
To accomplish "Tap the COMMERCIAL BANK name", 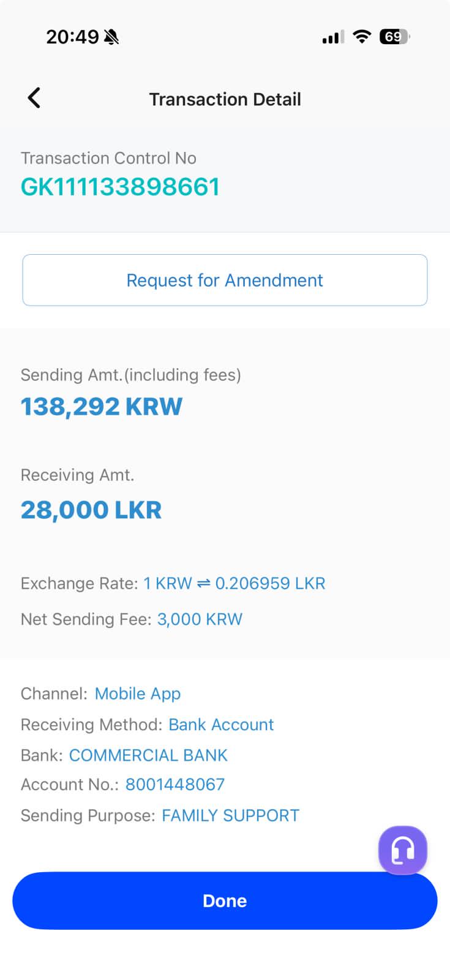I will (148, 755).
